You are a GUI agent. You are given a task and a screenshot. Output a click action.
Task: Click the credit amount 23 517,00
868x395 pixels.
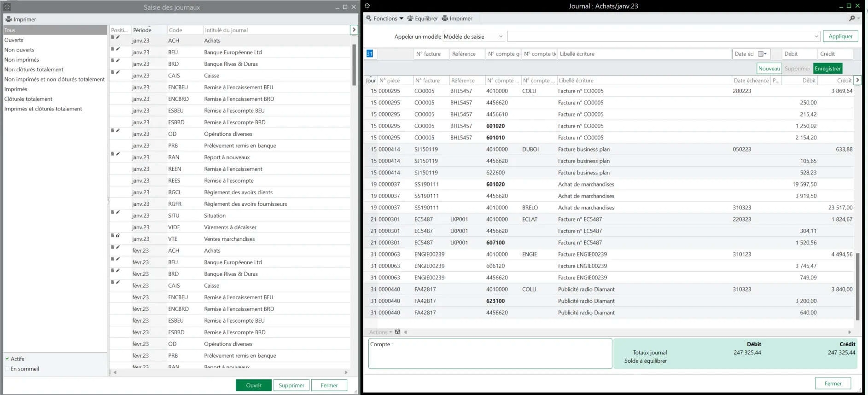coord(840,208)
